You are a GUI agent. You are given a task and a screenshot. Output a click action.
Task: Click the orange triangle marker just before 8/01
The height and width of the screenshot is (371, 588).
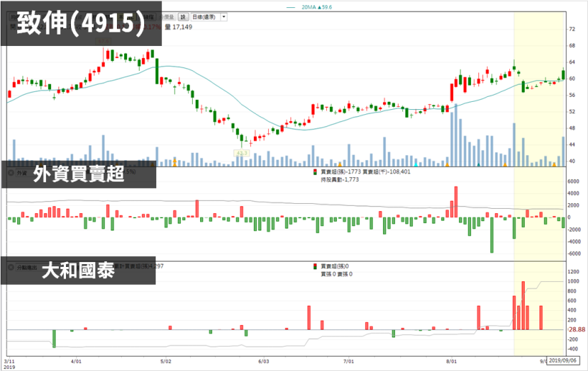click(x=447, y=164)
